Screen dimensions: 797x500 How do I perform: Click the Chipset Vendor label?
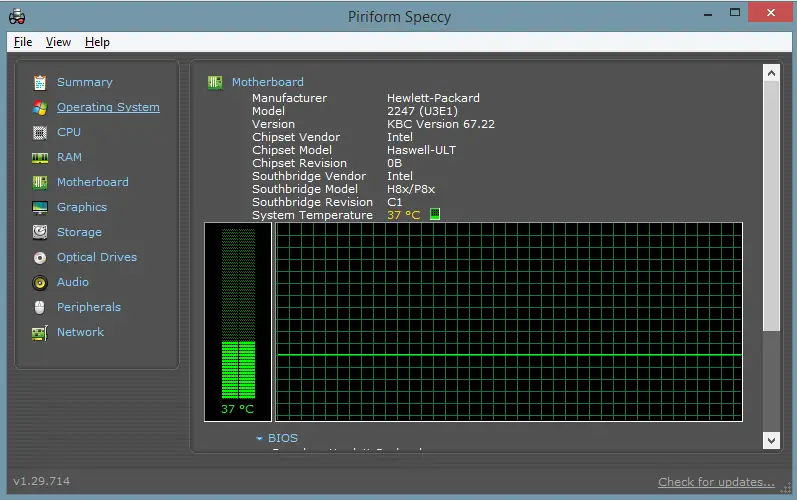(x=296, y=137)
